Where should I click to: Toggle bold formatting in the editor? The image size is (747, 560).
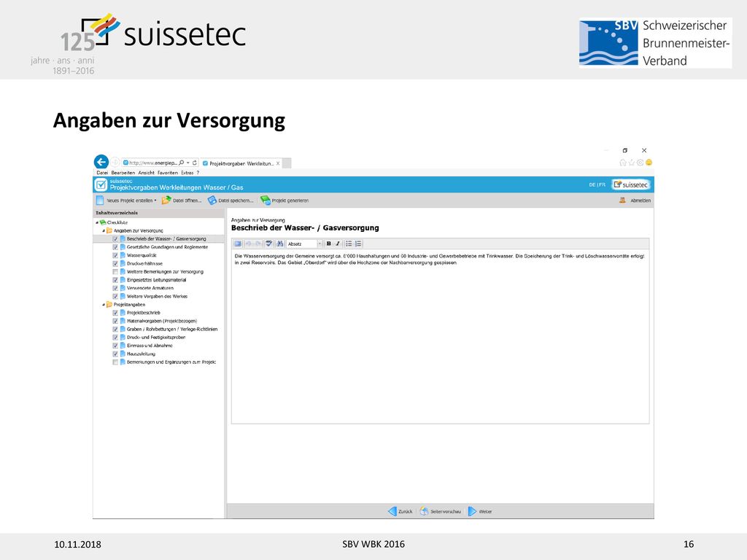click(x=329, y=244)
